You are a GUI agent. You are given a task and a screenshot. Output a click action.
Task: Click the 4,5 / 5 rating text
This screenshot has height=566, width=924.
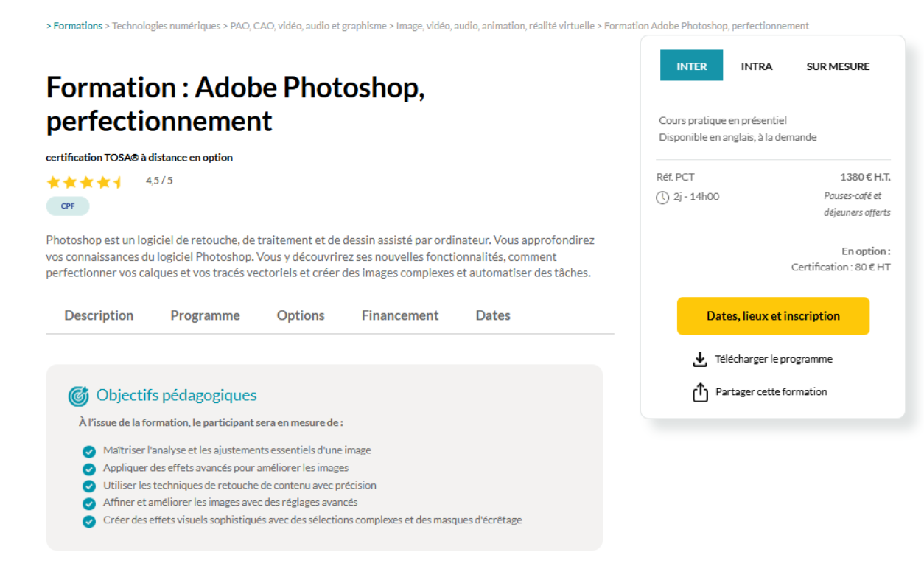pos(159,181)
